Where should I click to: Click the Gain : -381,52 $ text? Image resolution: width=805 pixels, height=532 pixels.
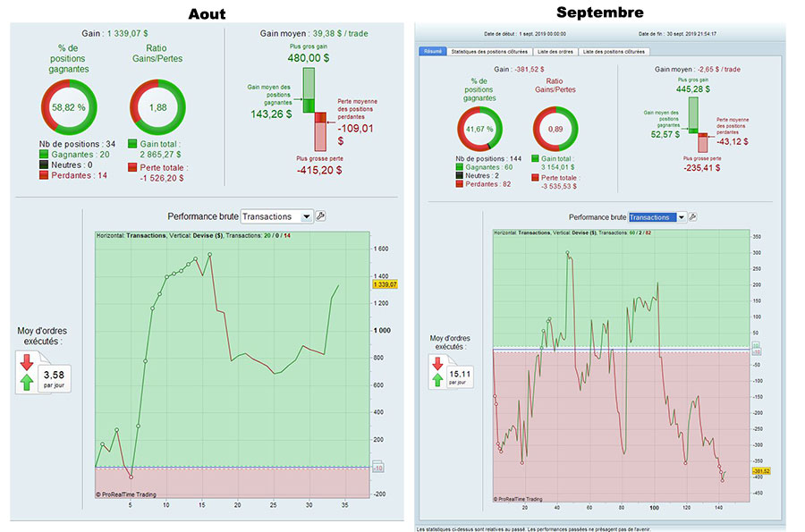[519, 69]
